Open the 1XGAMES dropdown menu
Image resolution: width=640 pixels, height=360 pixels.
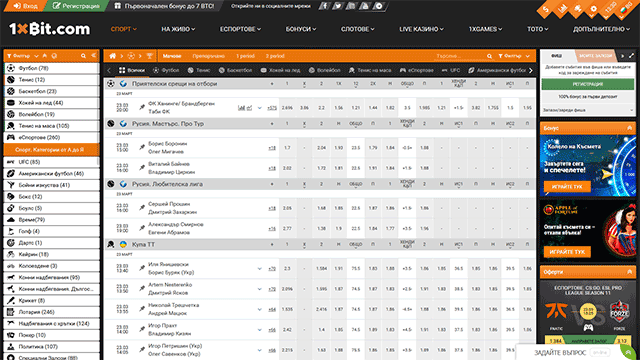pyautogui.click(x=485, y=29)
